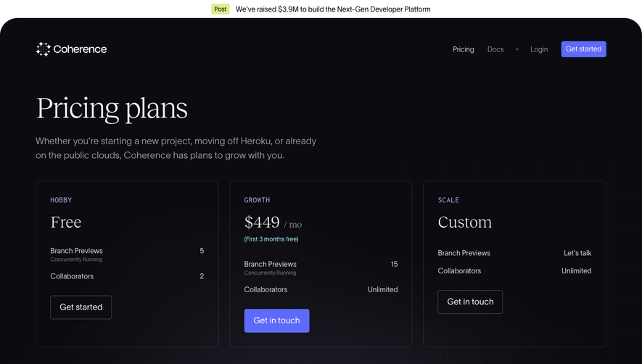Click Branch Previews label in Growth plan
Image resolution: width=642 pixels, height=364 pixels.
pos(271,264)
